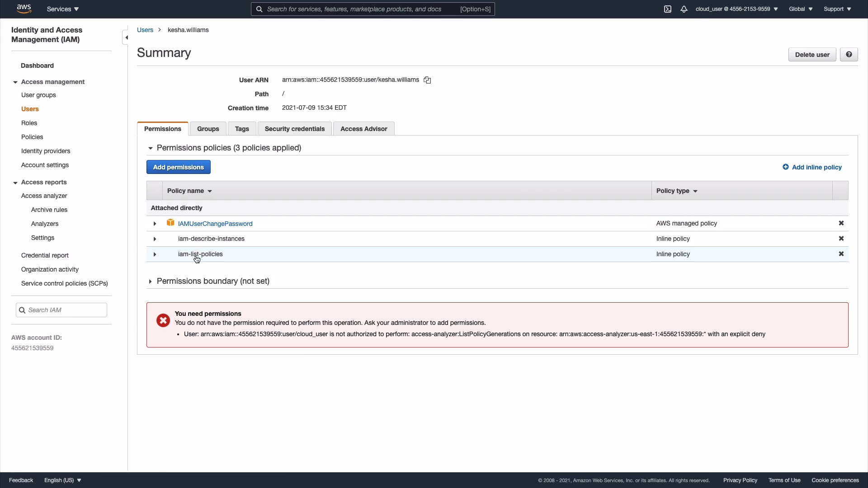This screenshot has height=488, width=868.
Task: Remove the iam-list-policies policy with X
Action: point(841,254)
